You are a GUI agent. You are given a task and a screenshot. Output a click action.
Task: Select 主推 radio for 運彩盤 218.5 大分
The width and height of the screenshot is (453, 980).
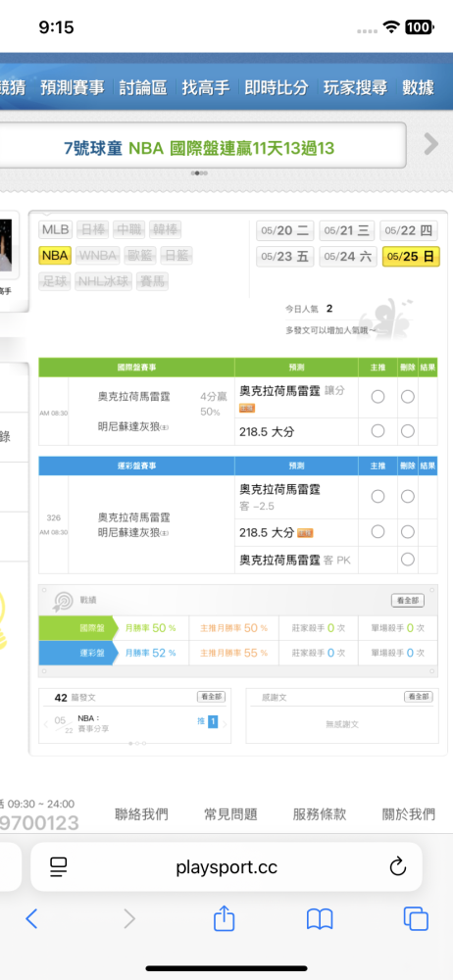(377, 532)
